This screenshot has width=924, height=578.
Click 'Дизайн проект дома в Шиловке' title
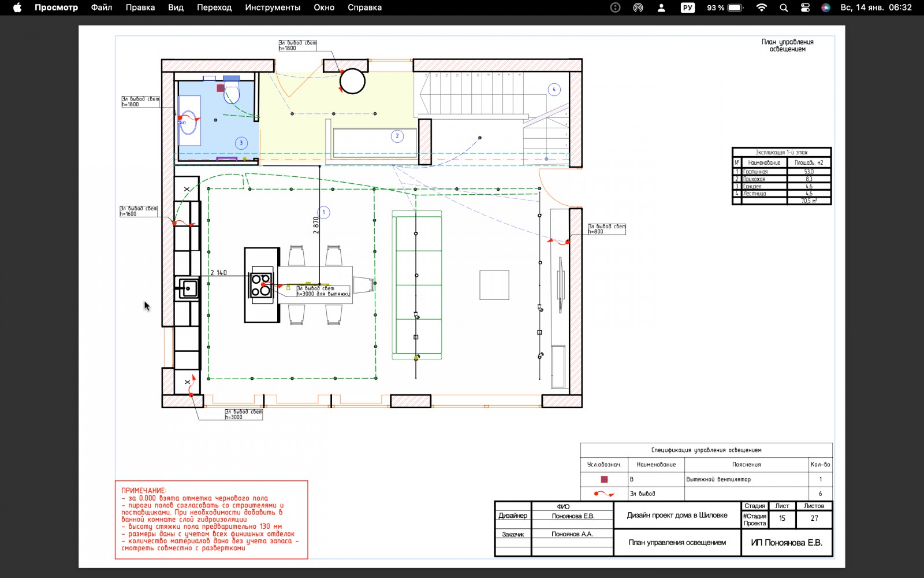pos(677,515)
